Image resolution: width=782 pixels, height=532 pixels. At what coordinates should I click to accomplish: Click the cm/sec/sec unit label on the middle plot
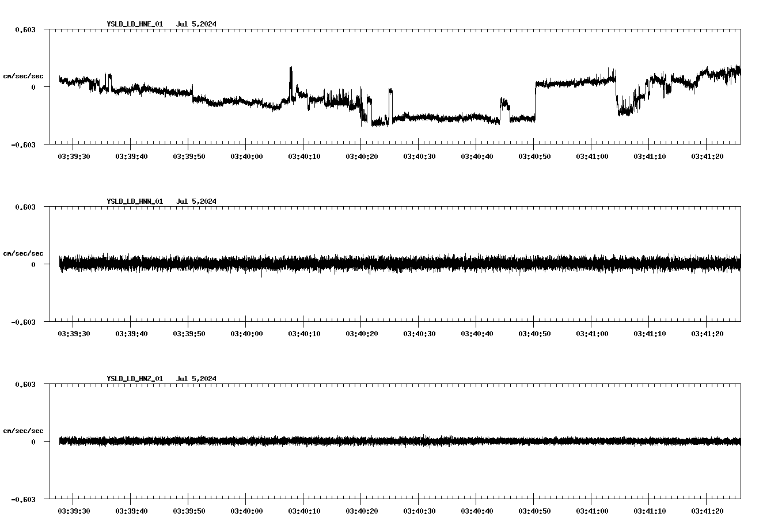[23, 253]
